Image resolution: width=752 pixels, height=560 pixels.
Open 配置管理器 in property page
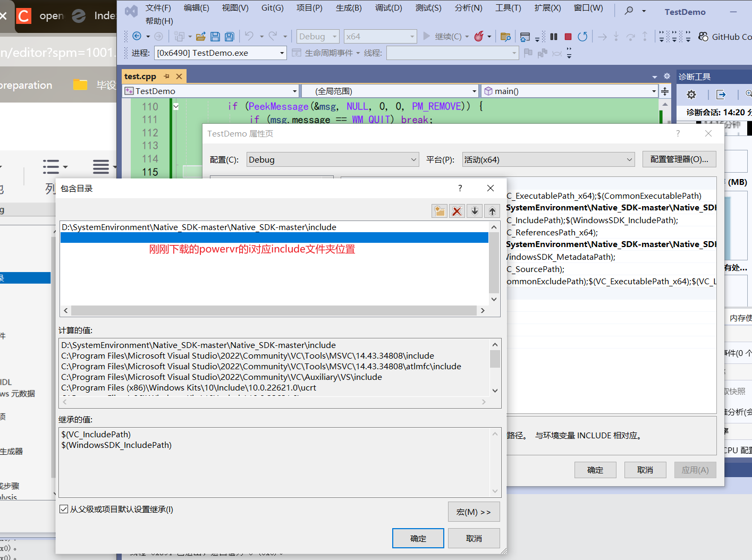679,159
